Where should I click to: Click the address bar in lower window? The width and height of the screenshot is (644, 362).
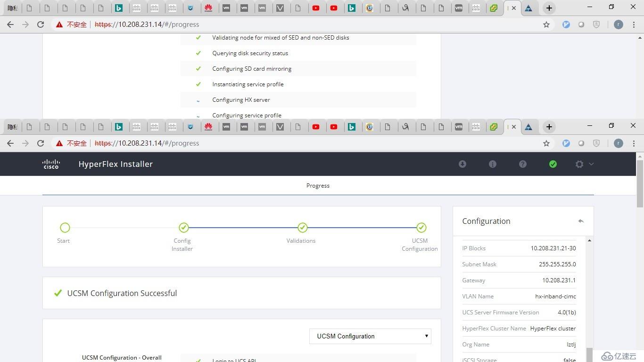(x=302, y=143)
